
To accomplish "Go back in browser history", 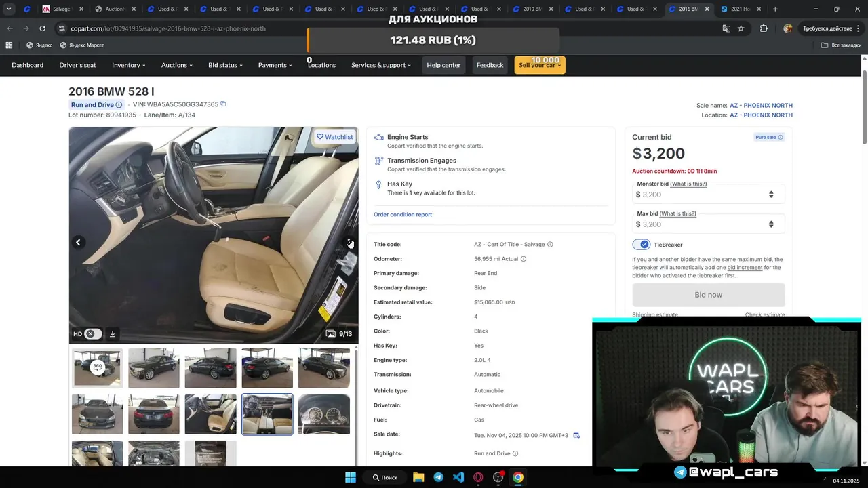I will pyautogui.click(x=9, y=28).
